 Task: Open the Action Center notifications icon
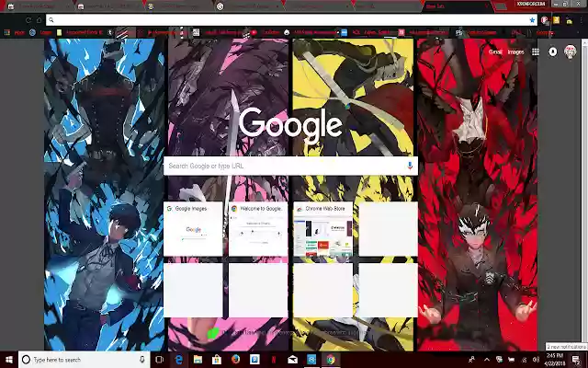click(x=576, y=360)
